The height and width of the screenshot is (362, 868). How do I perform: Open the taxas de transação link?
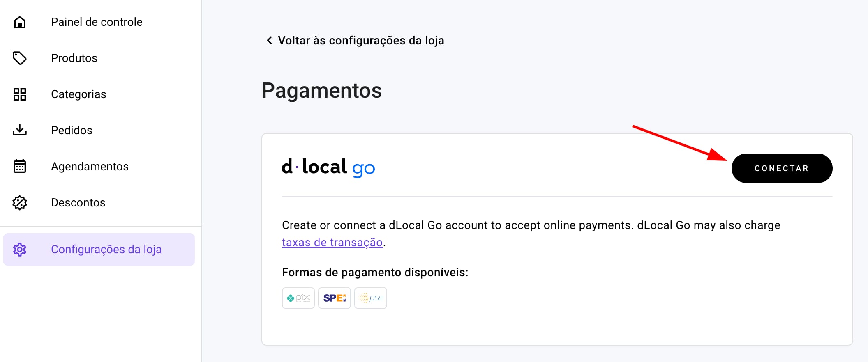click(x=332, y=243)
